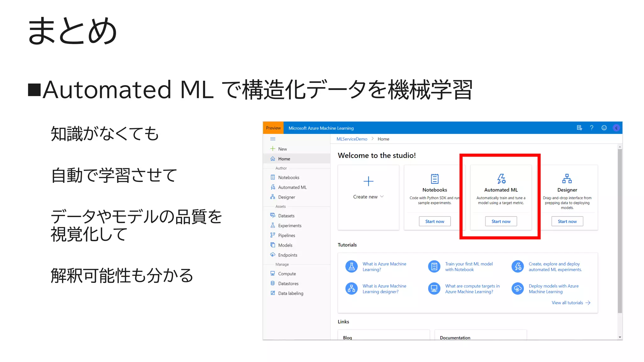
Task: Open the directory/subscription icon in header
Action: [x=579, y=128]
